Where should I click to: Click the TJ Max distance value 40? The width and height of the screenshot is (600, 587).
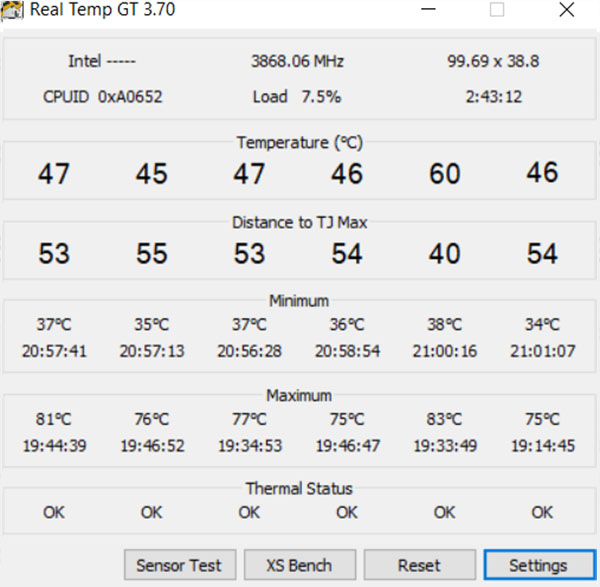pyautogui.click(x=444, y=254)
